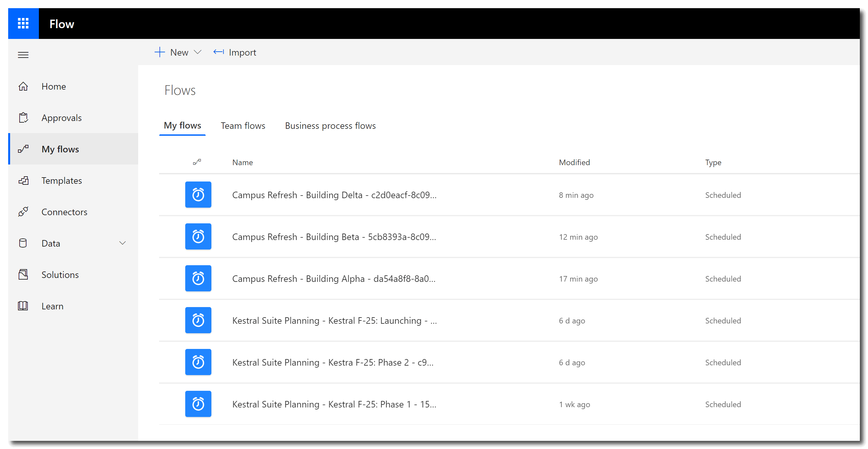
Task: Click the alarm icon for Building Beta flow
Action: [x=198, y=236]
